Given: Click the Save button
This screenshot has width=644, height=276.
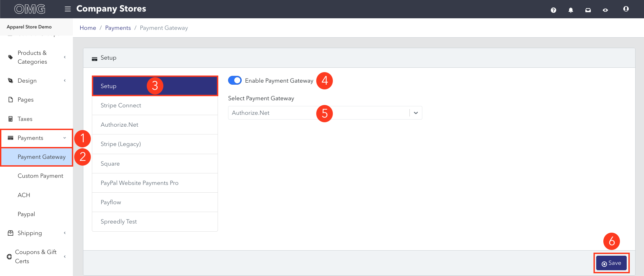Looking at the screenshot, I should click(611, 263).
